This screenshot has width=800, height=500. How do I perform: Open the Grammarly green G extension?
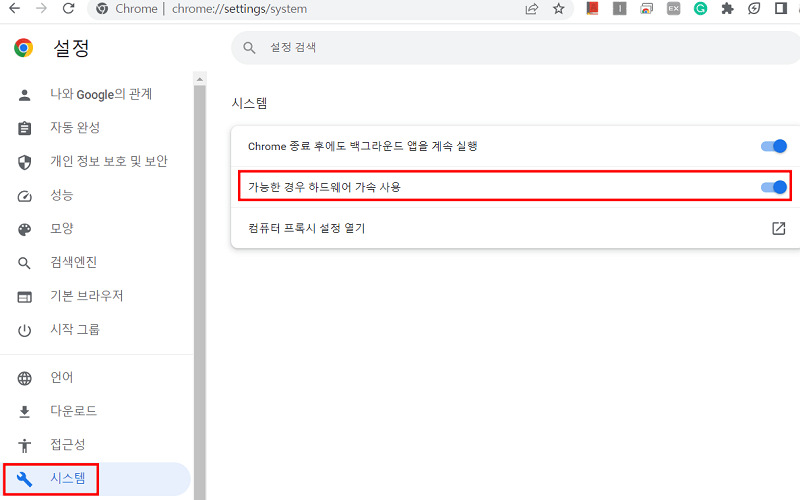click(701, 8)
